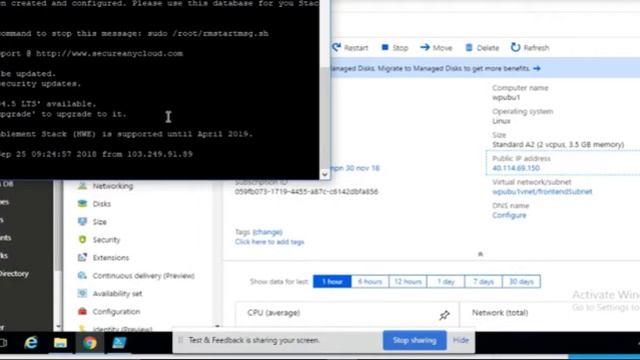The image size is (640, 360).
Task: Follow the Migrate to Managed Disks arrow
Action: (x=537, y=69)
